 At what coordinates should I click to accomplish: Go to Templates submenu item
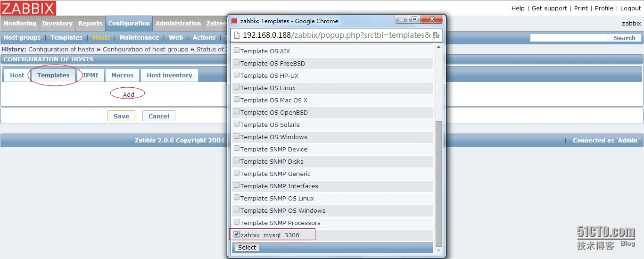coord(66,38)
